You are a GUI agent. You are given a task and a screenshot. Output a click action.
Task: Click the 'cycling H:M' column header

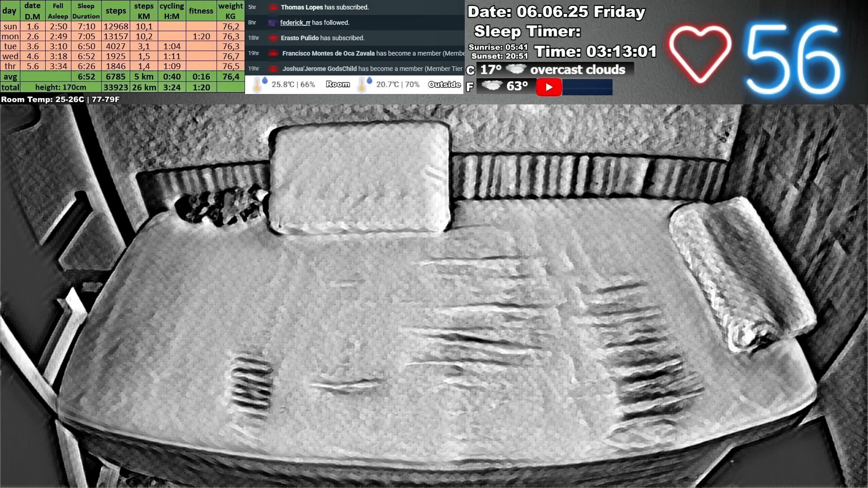[172, 11]
